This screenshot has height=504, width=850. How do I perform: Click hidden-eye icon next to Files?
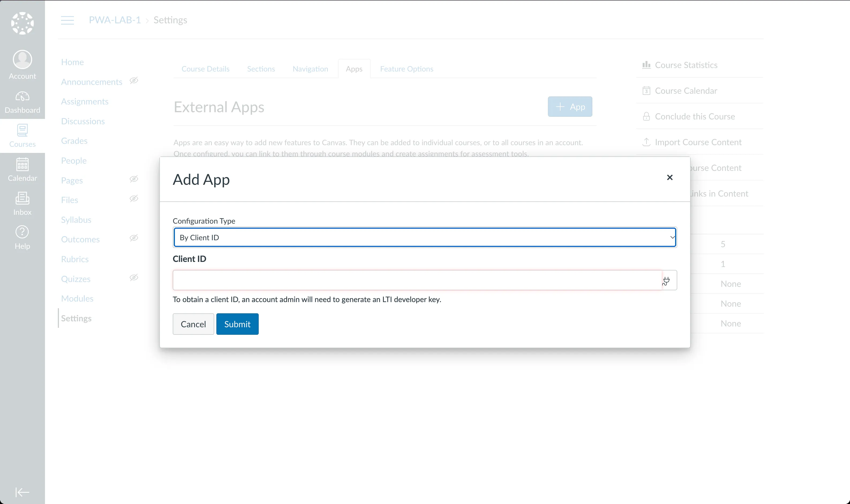point(134,199)
